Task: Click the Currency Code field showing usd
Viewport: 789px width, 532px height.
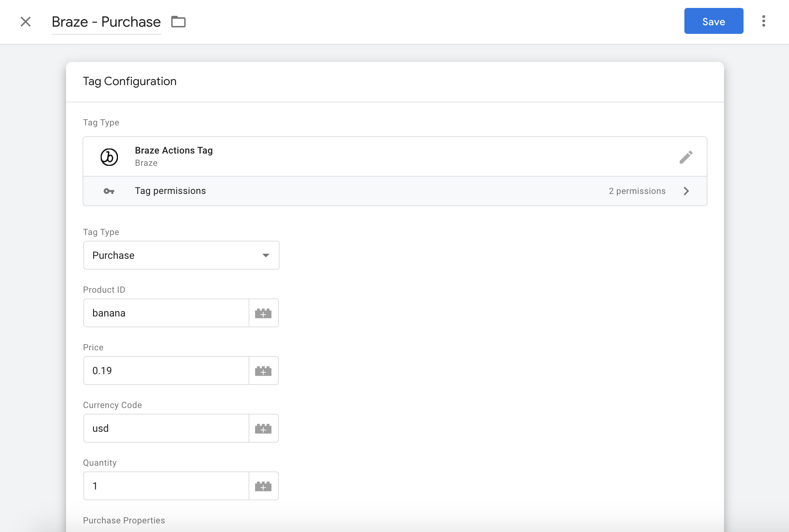Action: pos(166,428)
